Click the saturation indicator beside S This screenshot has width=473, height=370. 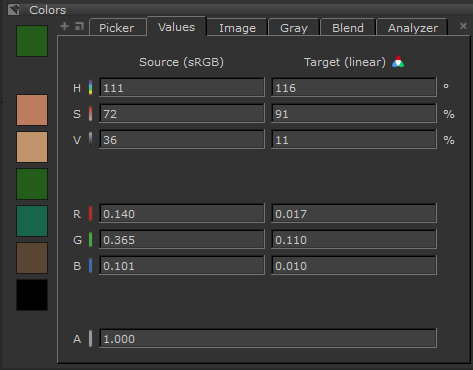pos(90,114)
